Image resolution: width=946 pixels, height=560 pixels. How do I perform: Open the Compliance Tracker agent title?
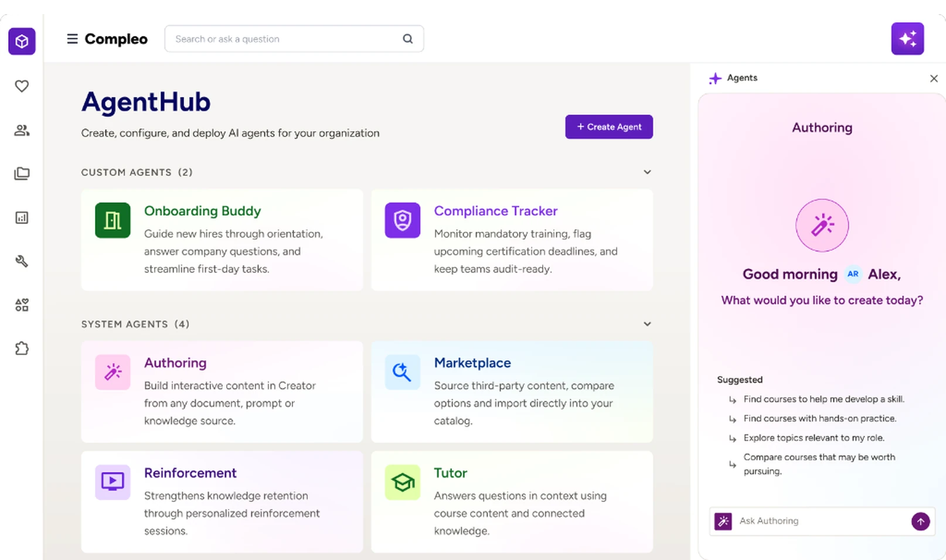click(496, 211)
